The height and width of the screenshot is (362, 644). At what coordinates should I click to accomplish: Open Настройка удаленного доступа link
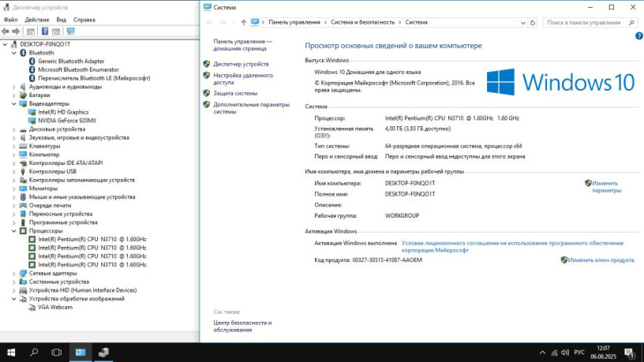point(243,79)
